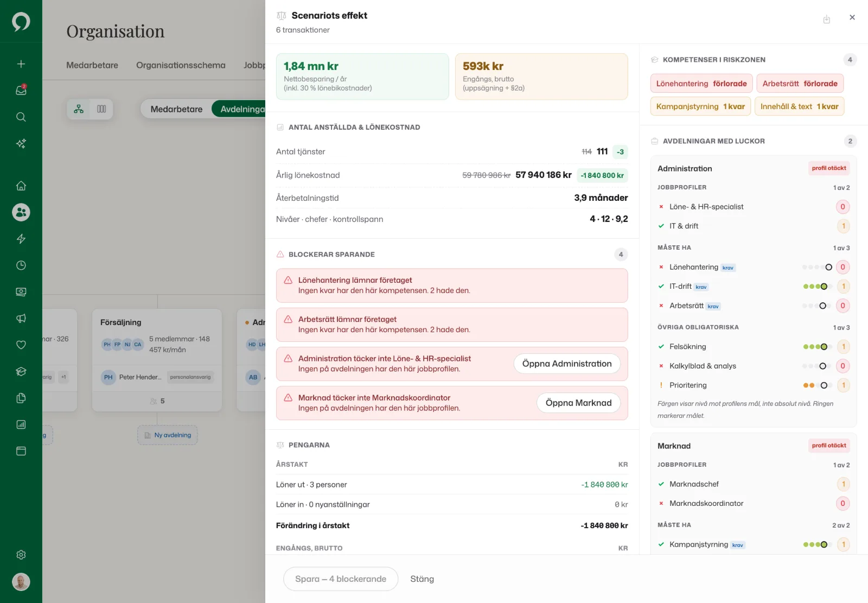Viewport: 868px width, 603px height.
Task: Click the Lönehantering lämnar företaget alert
Action: tap(452, 285)
